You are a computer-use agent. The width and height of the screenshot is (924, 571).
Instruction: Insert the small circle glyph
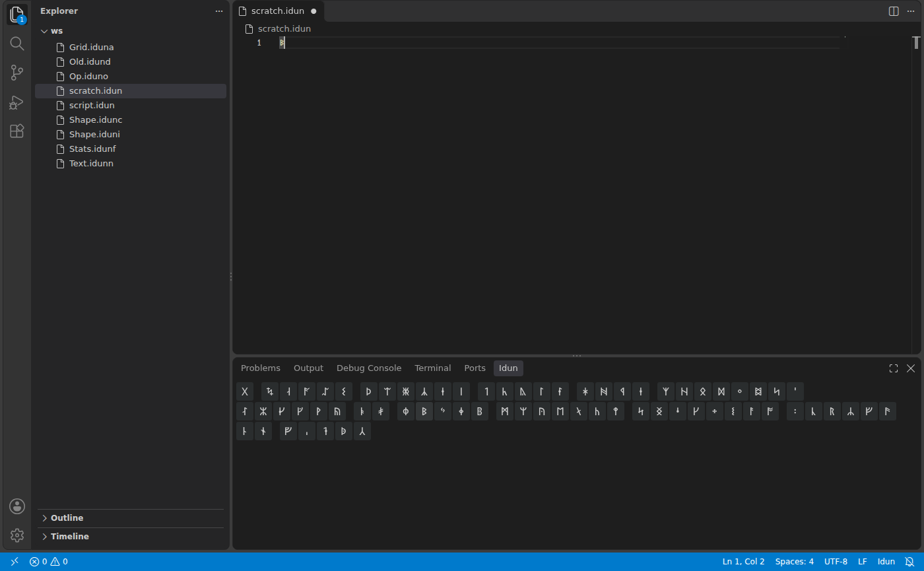740,391
